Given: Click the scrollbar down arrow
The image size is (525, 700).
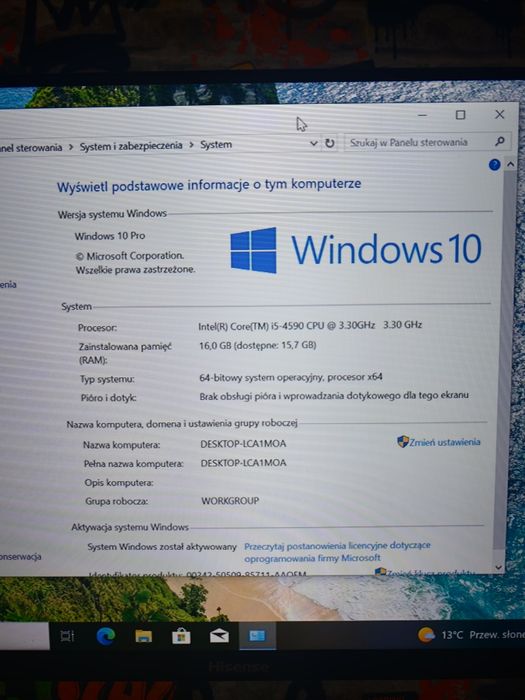Looking at the screenshot, I should [x=499, y=567].
